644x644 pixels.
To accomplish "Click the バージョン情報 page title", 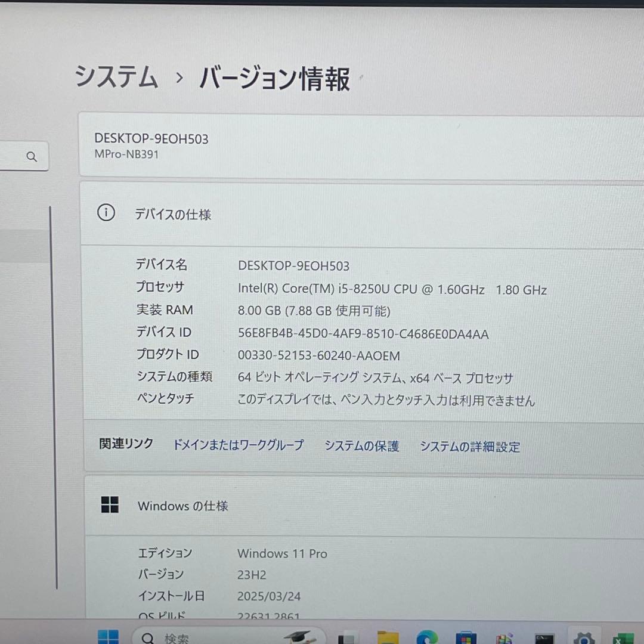I will [x=274, y=79].
